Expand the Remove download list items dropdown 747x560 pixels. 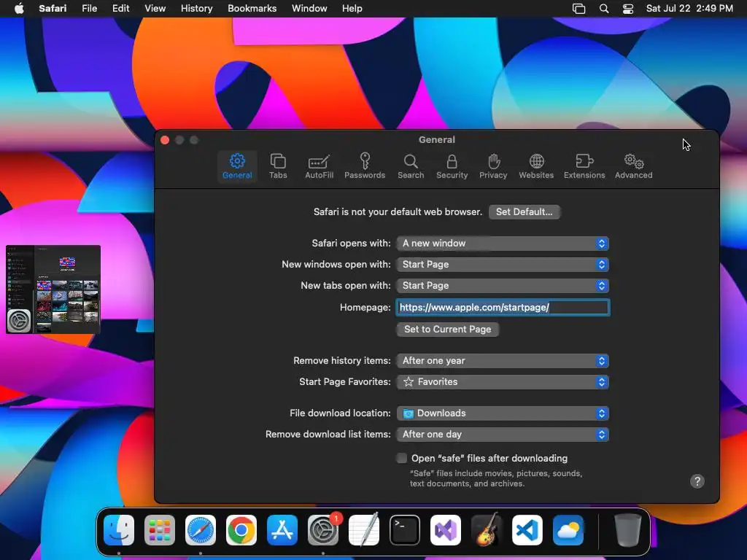pos(503,435)
